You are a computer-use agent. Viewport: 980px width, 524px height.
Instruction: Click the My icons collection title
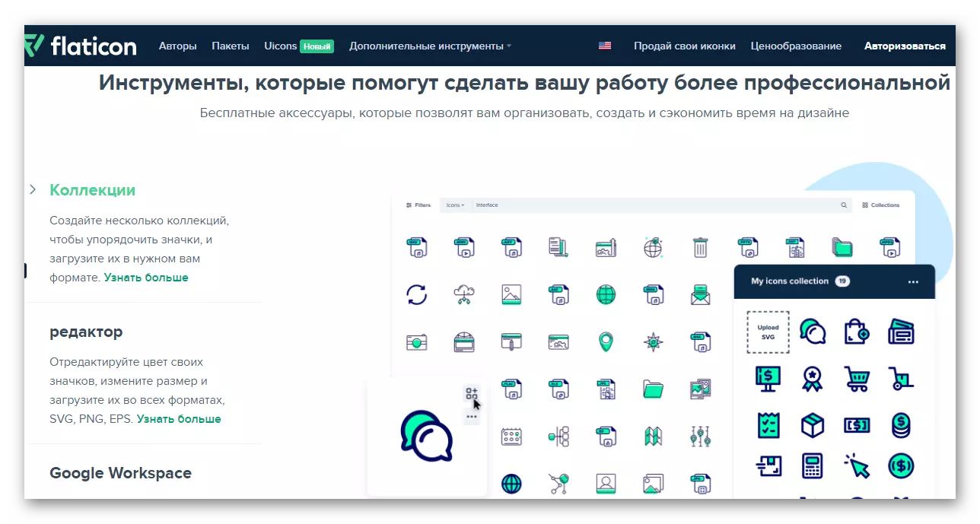[x=790, y=281]
